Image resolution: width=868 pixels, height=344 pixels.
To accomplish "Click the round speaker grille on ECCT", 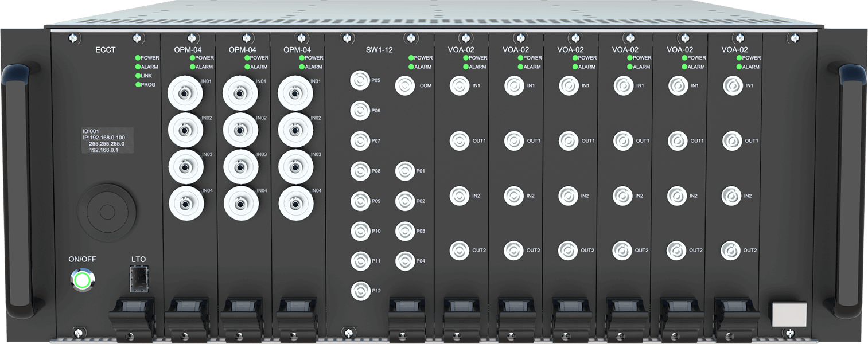I will 107,212.
